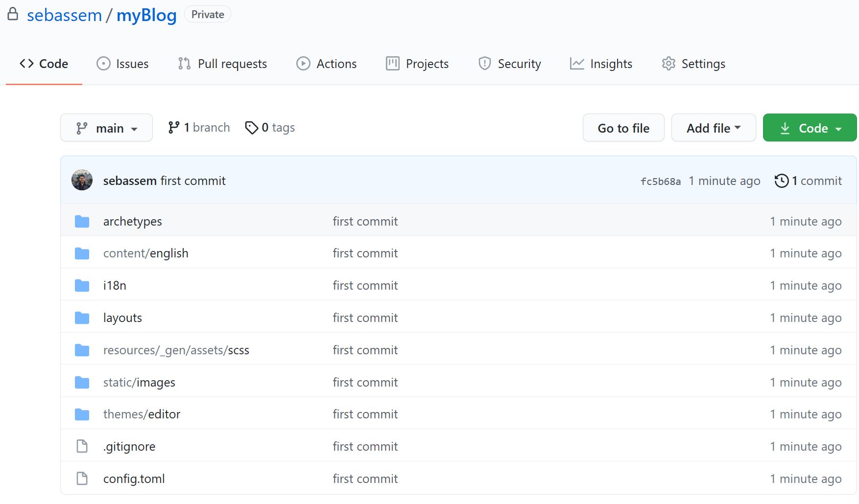Screen dimensions: 859x504
Task: Click "1 minute ago" in the i18n row
Action: pyautogui.click(x=806, y=286)
